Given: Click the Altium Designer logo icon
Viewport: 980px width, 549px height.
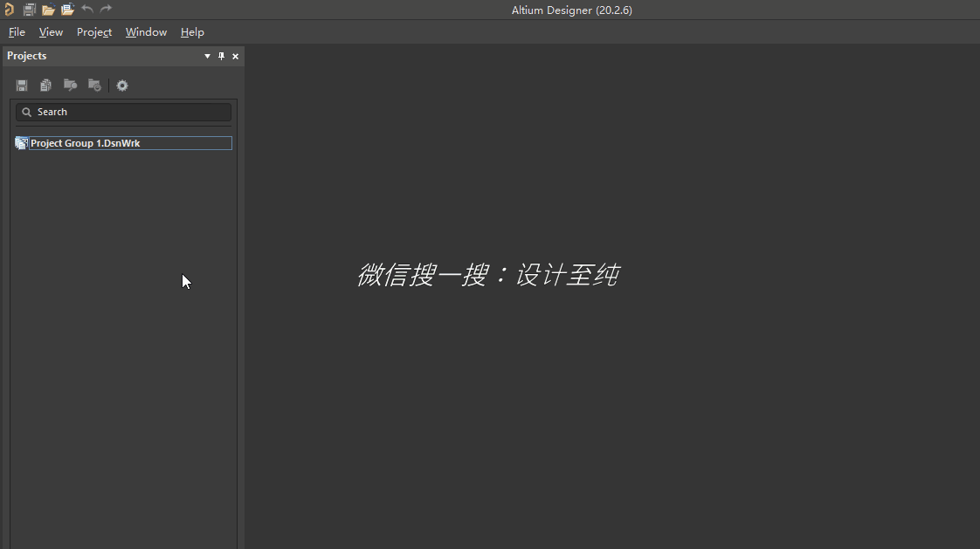Looking at the screenshot, I should (x=10, y=10).
